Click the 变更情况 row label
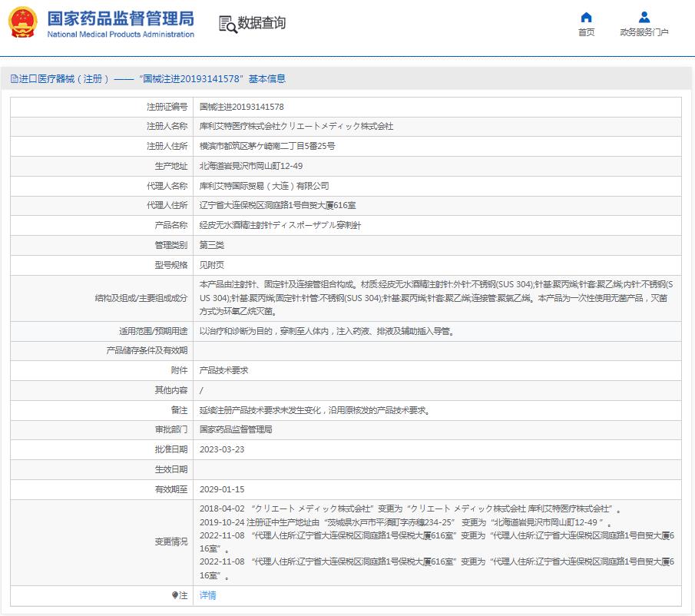Image resolution: width=695 pixels, height=616 pixels. pos(171,541)
